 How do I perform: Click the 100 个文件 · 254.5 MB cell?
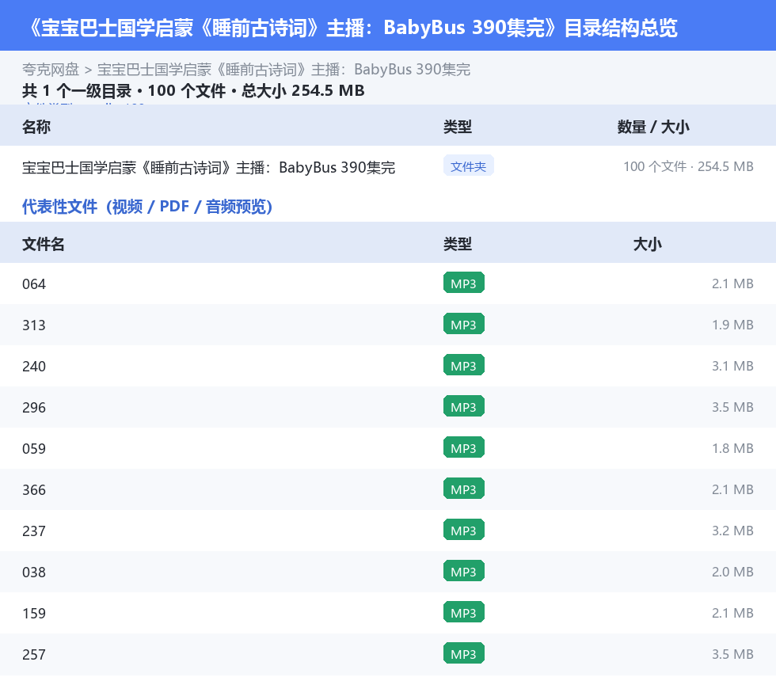pos(688,166)
